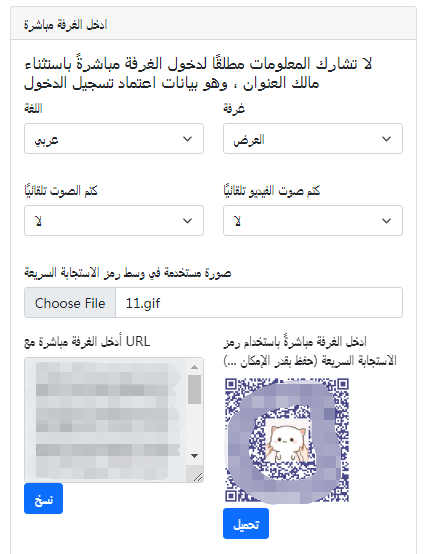
Task: Click the URL textarea scroll up arrow
Action: click(194, 367)
